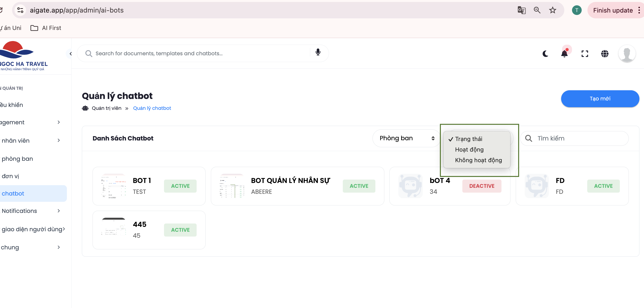644x308 pixels.
Task: Select 'Hoạt động' status option
Action: [x=469, y=149]
